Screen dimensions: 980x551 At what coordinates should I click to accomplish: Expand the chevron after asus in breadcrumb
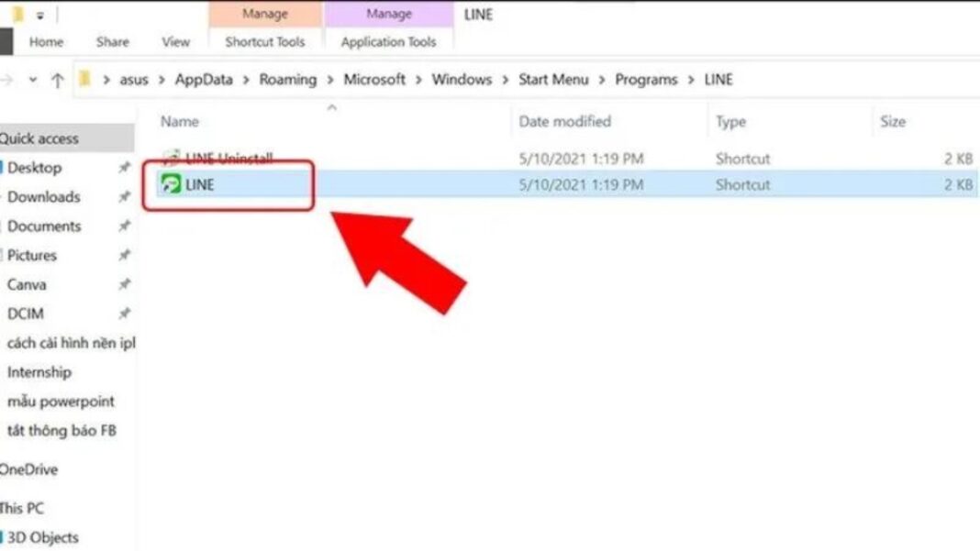161,80
